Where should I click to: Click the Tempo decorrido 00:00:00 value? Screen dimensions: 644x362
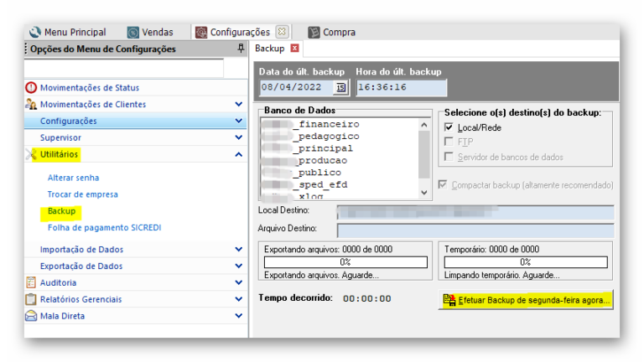click(x=366, y=299)
